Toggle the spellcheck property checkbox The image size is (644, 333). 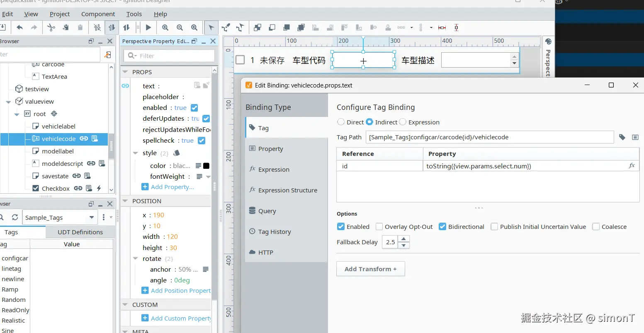[x=202, y=141]
